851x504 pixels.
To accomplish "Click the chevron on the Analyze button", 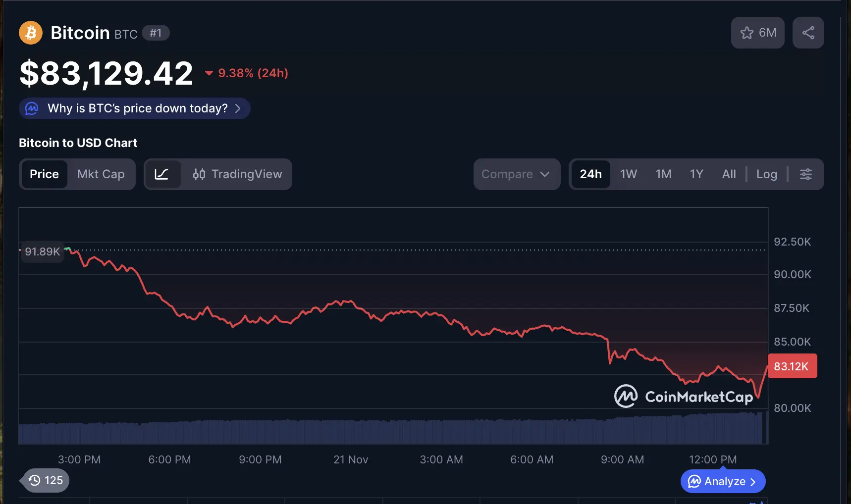I will (x=753, y=481).
